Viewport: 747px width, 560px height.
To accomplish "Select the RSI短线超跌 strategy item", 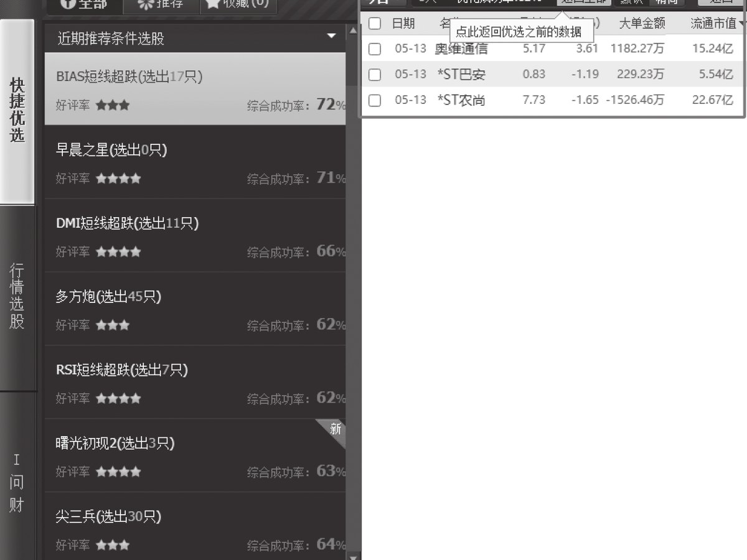I will tap(195, 383).
